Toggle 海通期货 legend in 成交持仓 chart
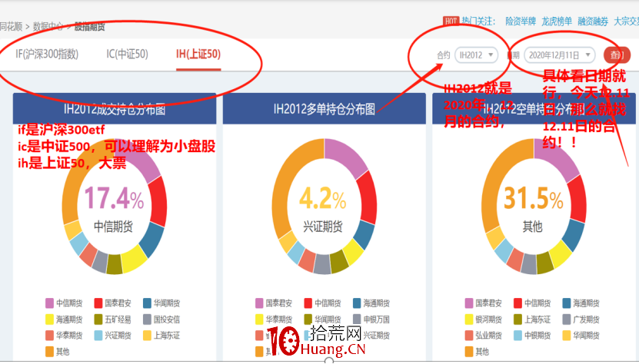 [x=64, y=319]
